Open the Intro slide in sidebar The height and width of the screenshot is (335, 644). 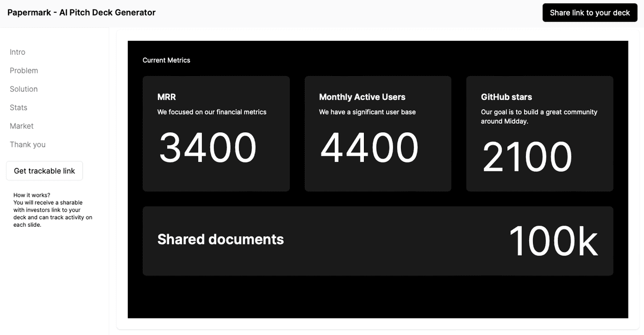click(18, 52)
